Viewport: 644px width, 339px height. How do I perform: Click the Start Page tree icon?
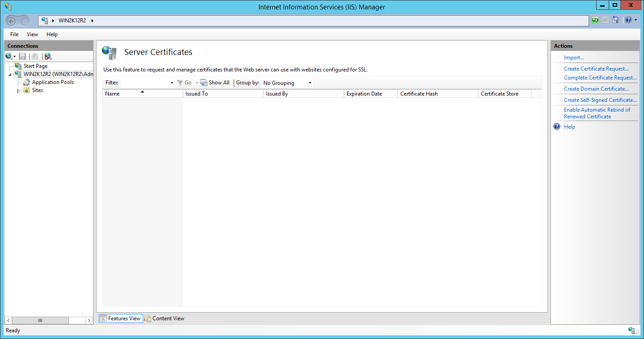18,66
